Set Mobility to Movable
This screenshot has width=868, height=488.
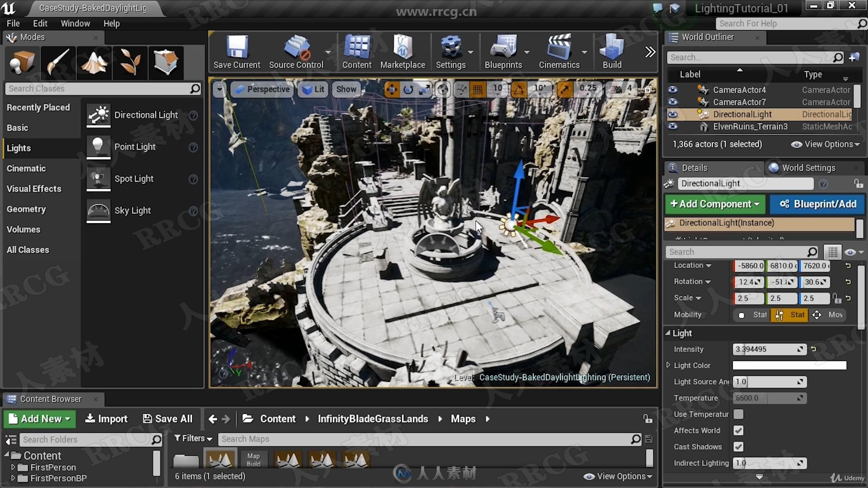pos(828,314)
